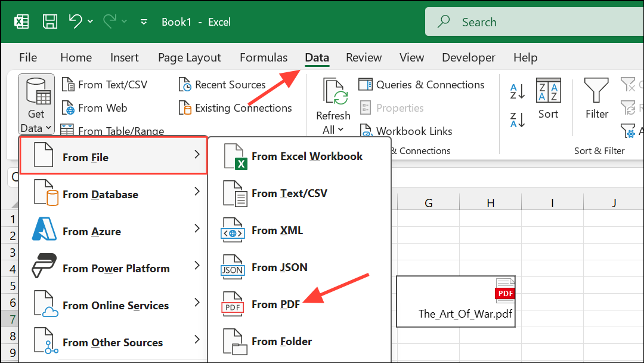Click From Table/Range in the ribbon
This screenshot has height=363, width=644.
pos(113,131)
